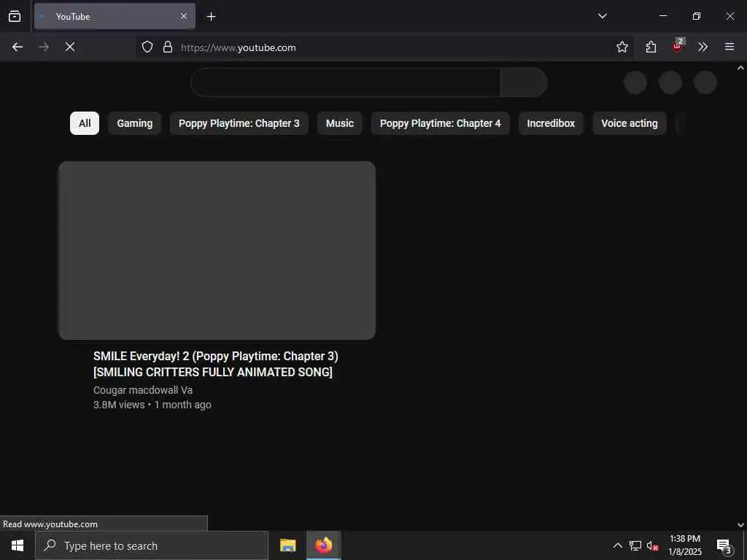Viewport: 747px width, 560px height.
Task: Filter by Incredibox chip
Action: [551, 123]
